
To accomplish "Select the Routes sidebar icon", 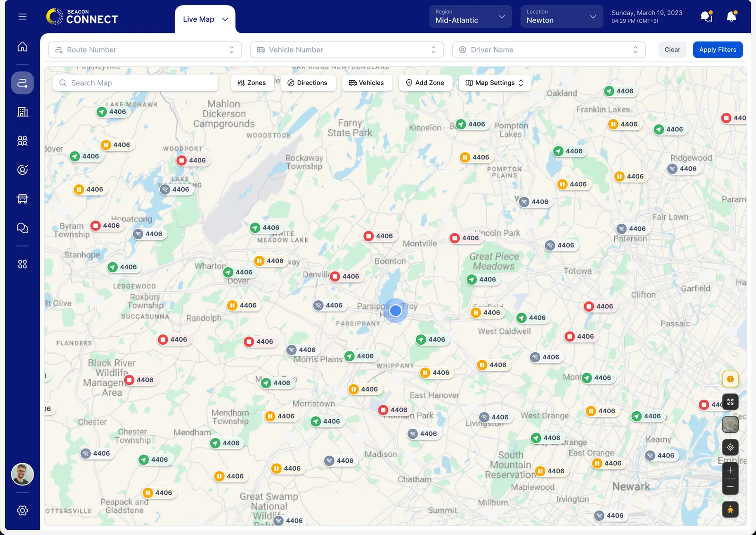I will [22, 83].
